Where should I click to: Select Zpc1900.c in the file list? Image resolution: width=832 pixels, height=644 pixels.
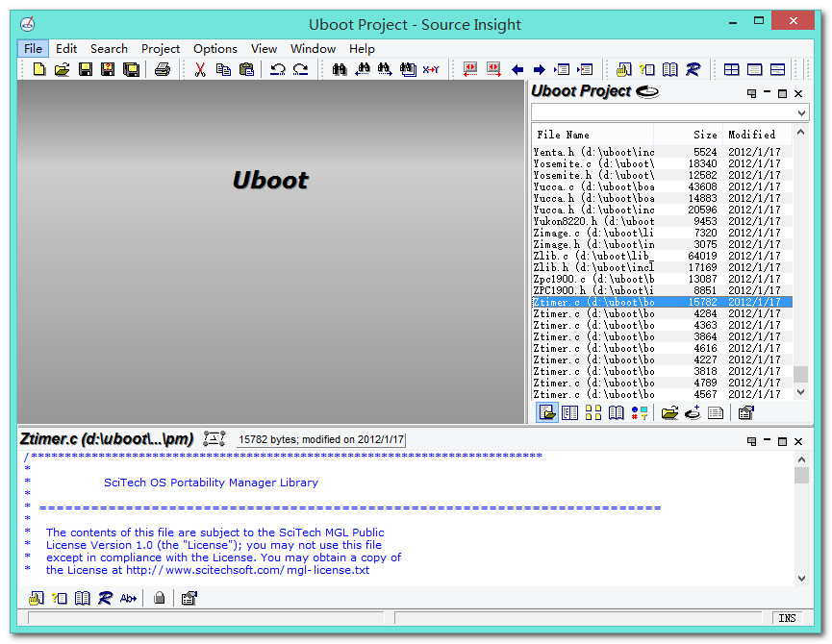(x=662, y=279)
